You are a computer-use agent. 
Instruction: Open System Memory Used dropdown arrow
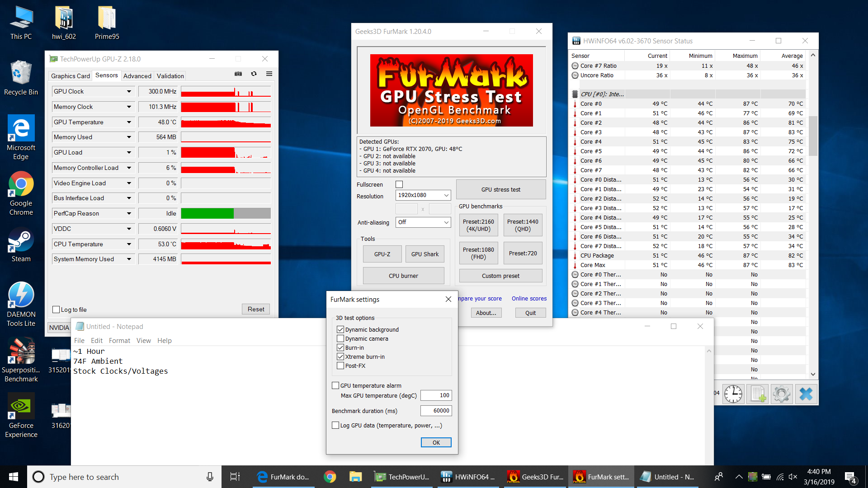[x=129, y=259]
